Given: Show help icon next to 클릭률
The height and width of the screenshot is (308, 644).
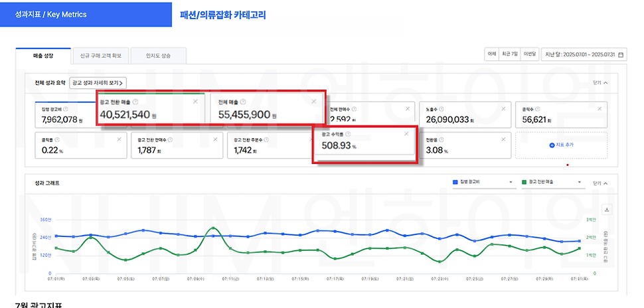Looking at the screenshot, I should (56, 139).
